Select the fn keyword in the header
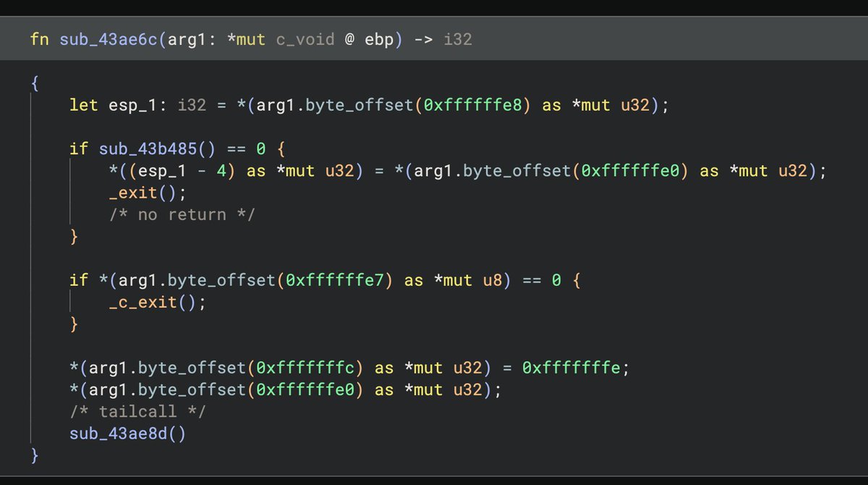Screen dimensions: 868x485 pos(40,39)
